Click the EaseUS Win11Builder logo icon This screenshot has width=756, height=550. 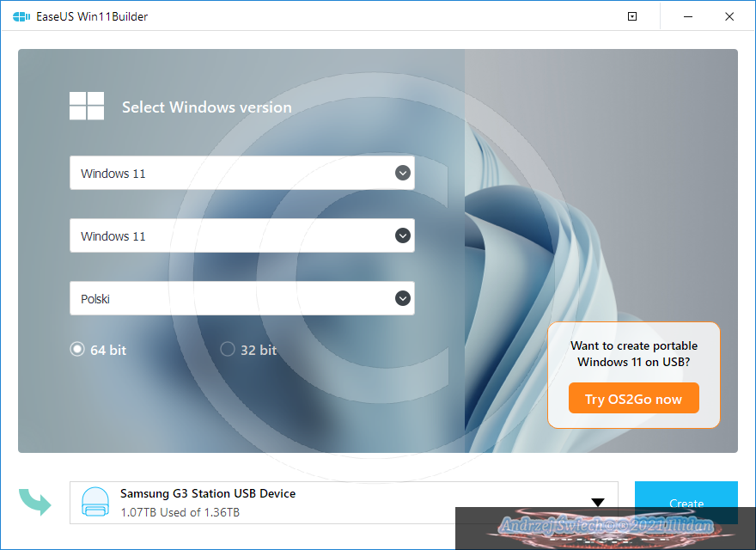21,16
